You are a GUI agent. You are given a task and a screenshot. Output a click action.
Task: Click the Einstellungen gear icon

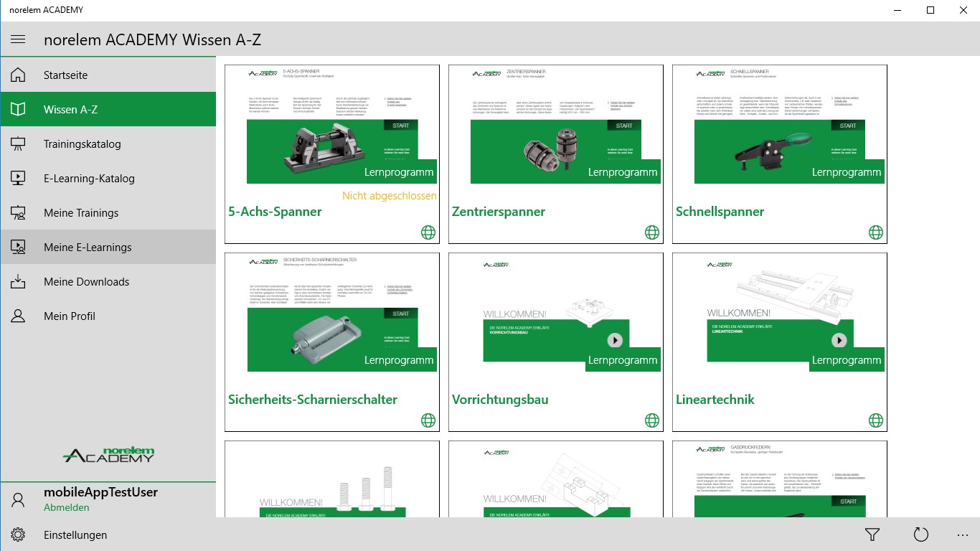(18, 534)
